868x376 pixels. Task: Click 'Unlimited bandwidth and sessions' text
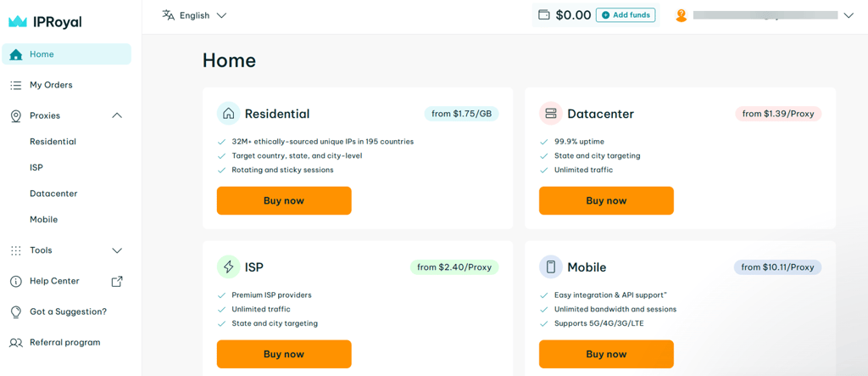coord(615,309)
